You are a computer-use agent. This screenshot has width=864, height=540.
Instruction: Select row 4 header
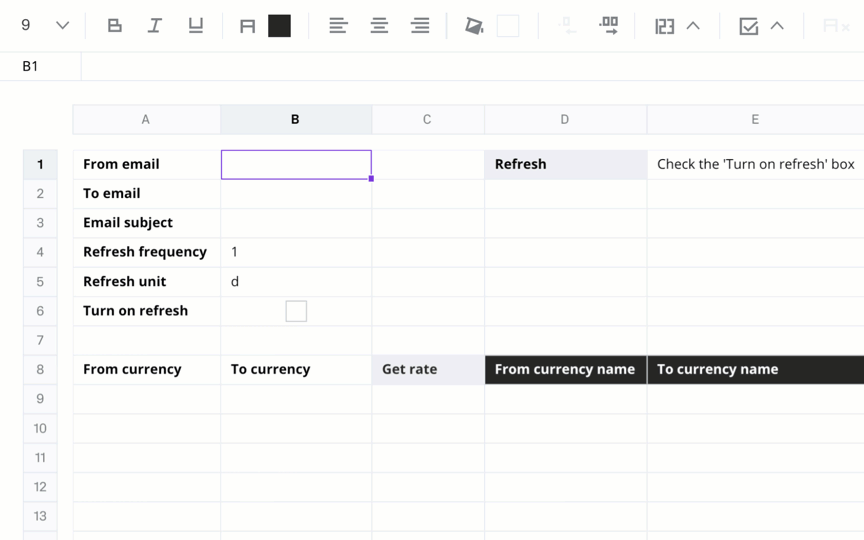pyautogui.click(x=40, y=252)
